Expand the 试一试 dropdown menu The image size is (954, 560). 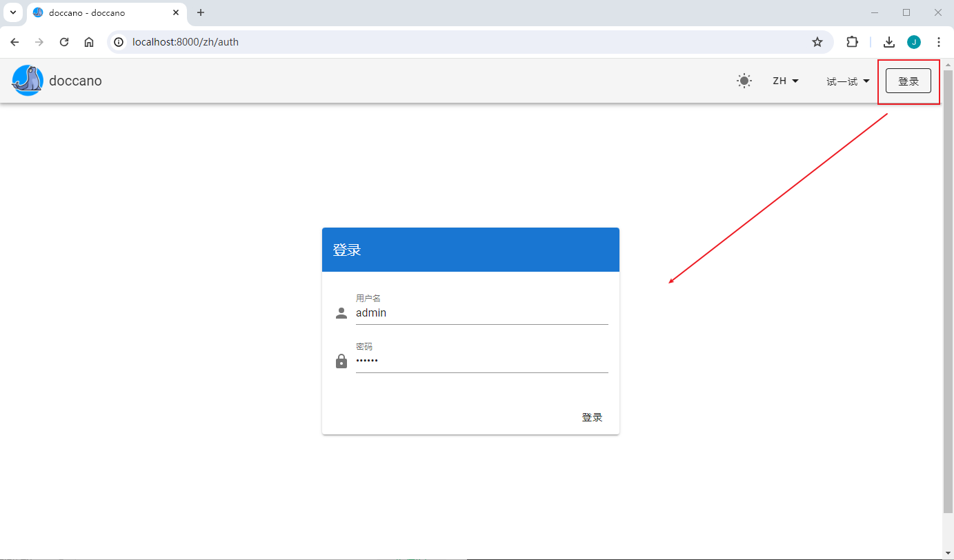pyautogui.click(x=848, y=81)
